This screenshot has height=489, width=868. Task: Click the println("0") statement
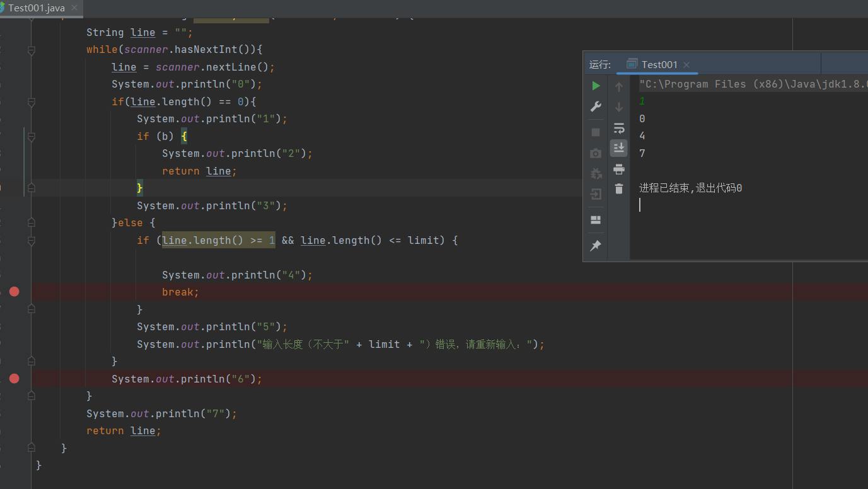(187, 84)
